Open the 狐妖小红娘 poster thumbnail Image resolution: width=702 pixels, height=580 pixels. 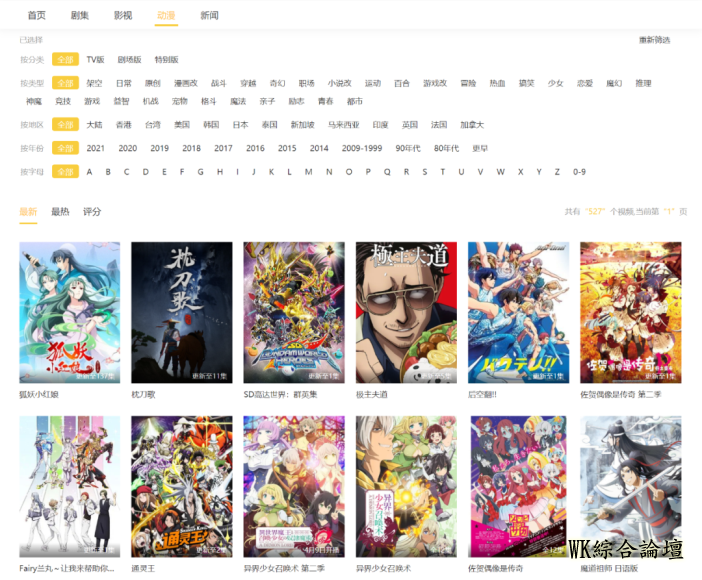tap(70, 313)
